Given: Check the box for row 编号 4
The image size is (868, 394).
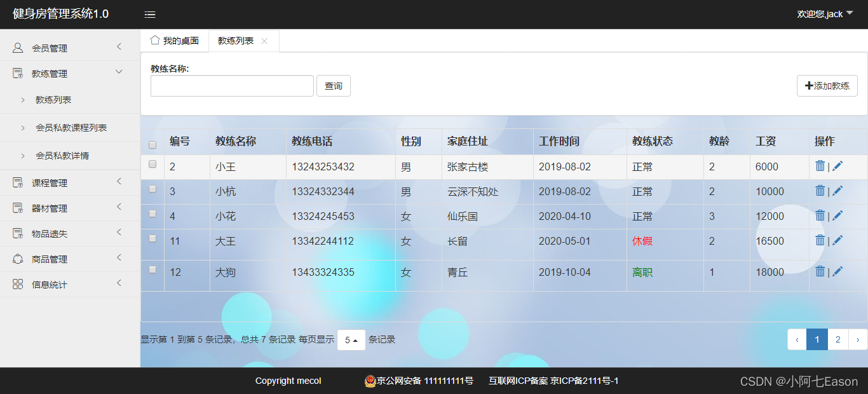Looking at the screenshot, I should (153, 214).
